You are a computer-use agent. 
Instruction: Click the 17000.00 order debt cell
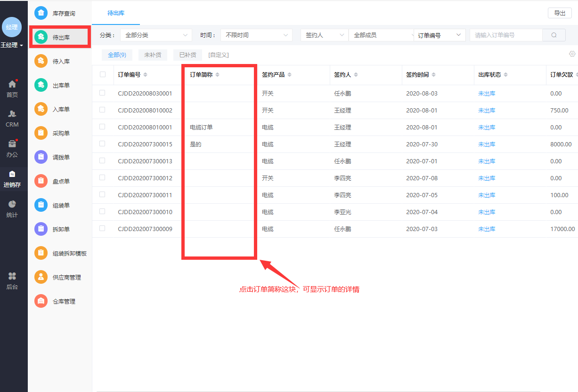[562, 229]
